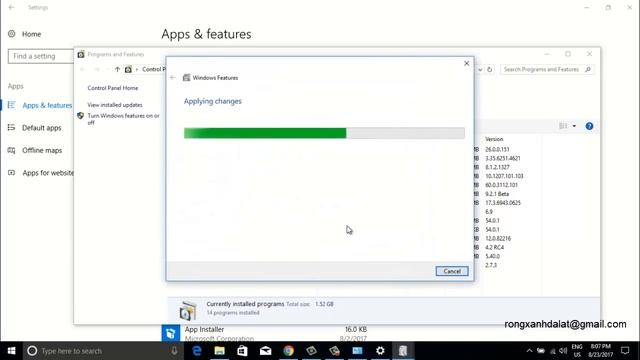Screen dimensions: 640x360
Task: Cancel the Windows Features changes
Action: [x=451, y=271]
